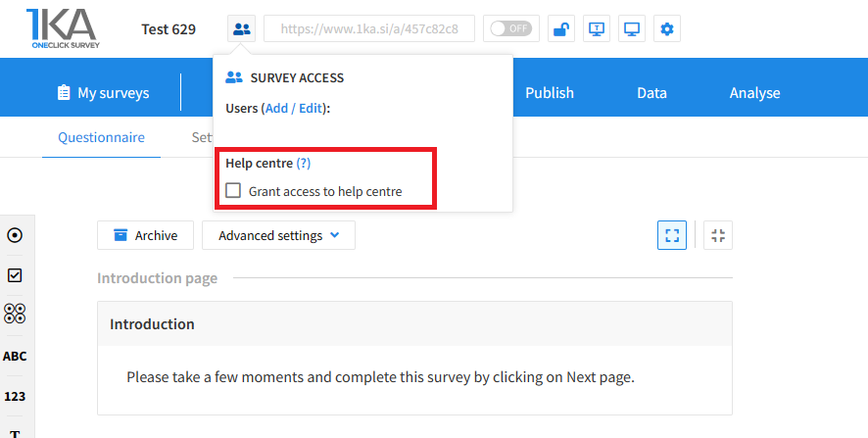Click the Add users link
Viewport: 868px width, 438px height.
277,109
